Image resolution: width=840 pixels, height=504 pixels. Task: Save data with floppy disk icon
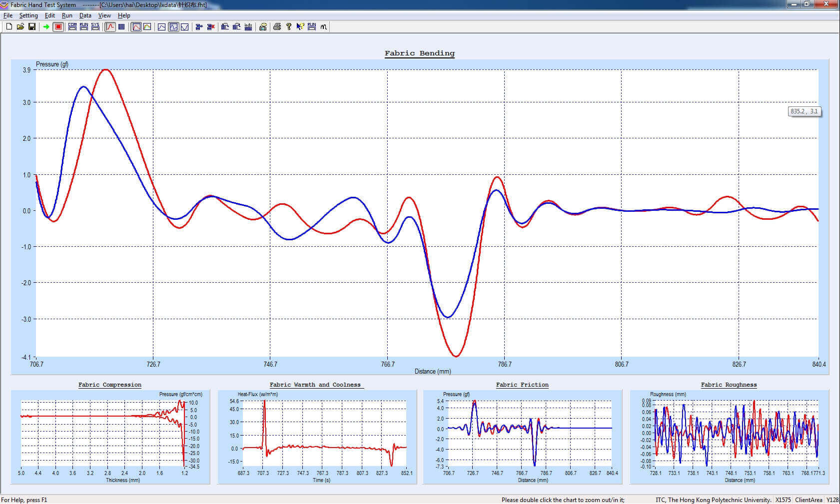[32, 26]
